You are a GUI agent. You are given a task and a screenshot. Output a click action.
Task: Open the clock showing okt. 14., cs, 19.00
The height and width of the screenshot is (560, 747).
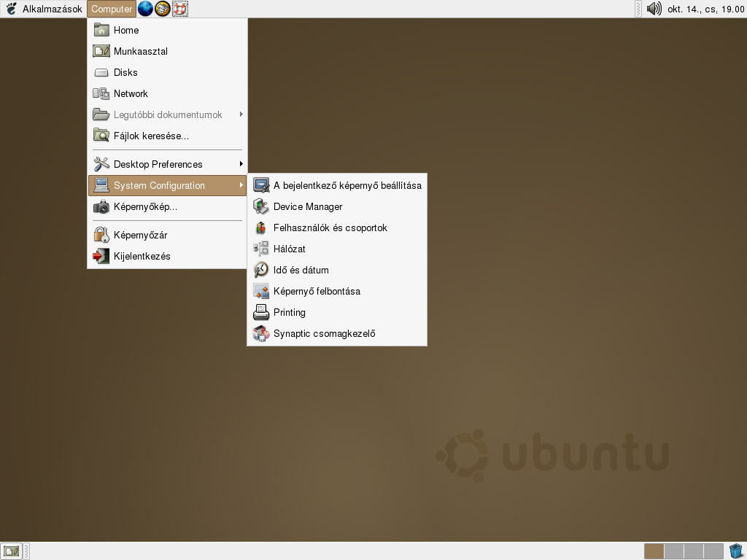(x=705, y=9)
